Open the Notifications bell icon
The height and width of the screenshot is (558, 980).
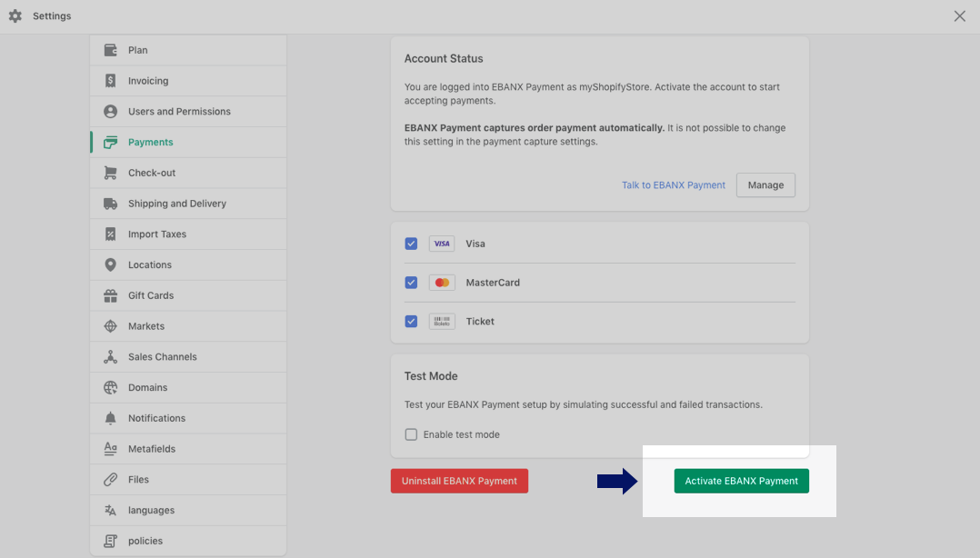(x=110, y=418)
